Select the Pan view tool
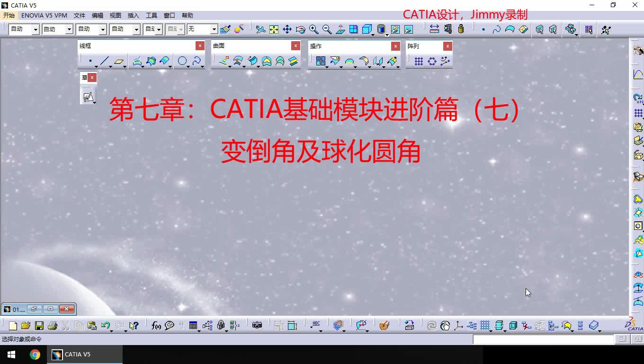This screenshot has width=644, height=364. click(x=287, y=29)
